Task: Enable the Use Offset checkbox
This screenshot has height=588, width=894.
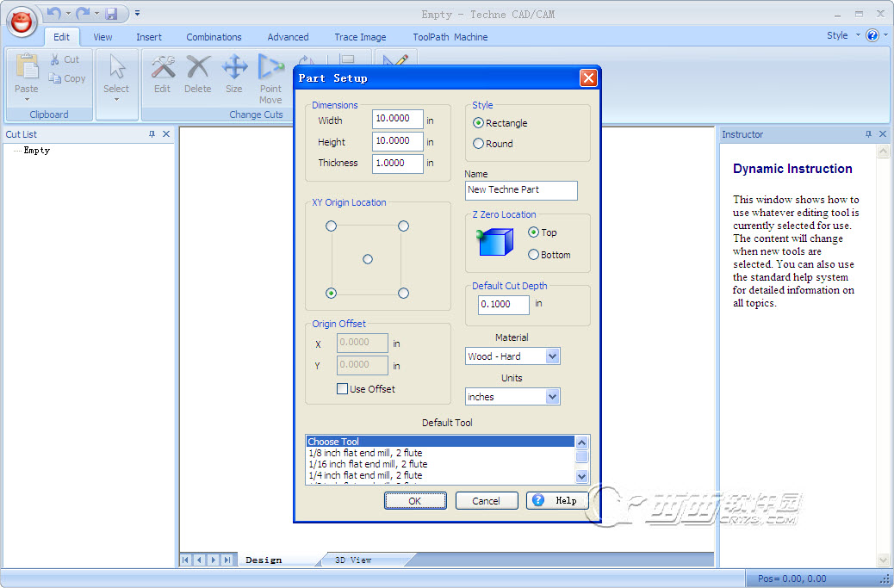Action: (x=342, y=389)
